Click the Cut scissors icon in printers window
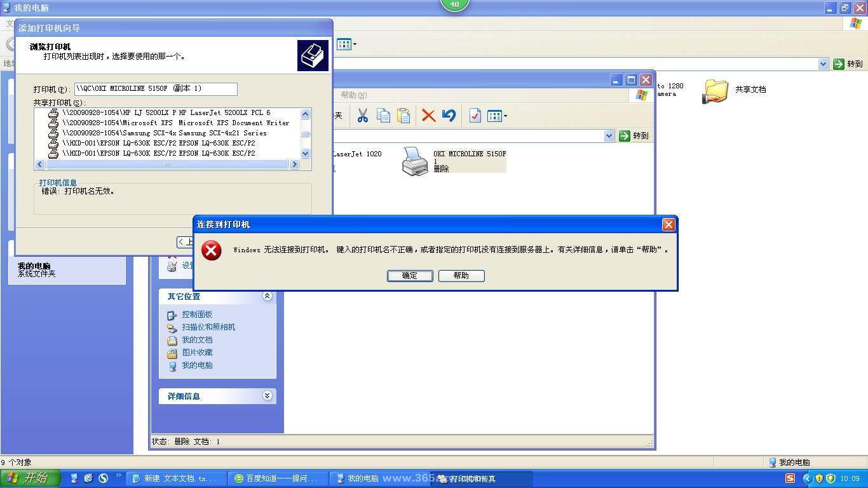Image resolution: width=868 pixels, height=488 pixels. tap(363, 116)
